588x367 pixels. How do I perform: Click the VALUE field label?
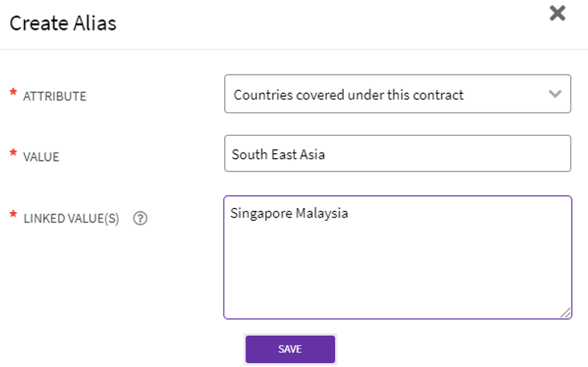(42, 157)
